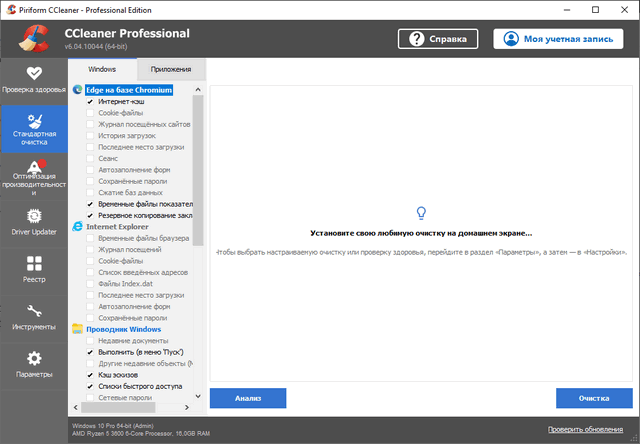Check Cookie-файлы under Edge
Screen dimensions: 640x444
(x=90, y=113)
